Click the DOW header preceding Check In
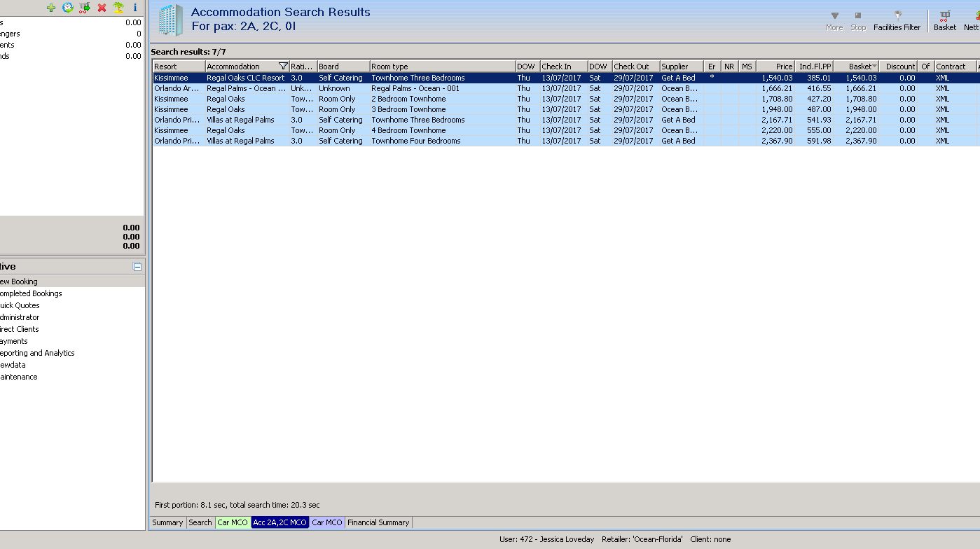980x549 pixels. pos(527,67)
